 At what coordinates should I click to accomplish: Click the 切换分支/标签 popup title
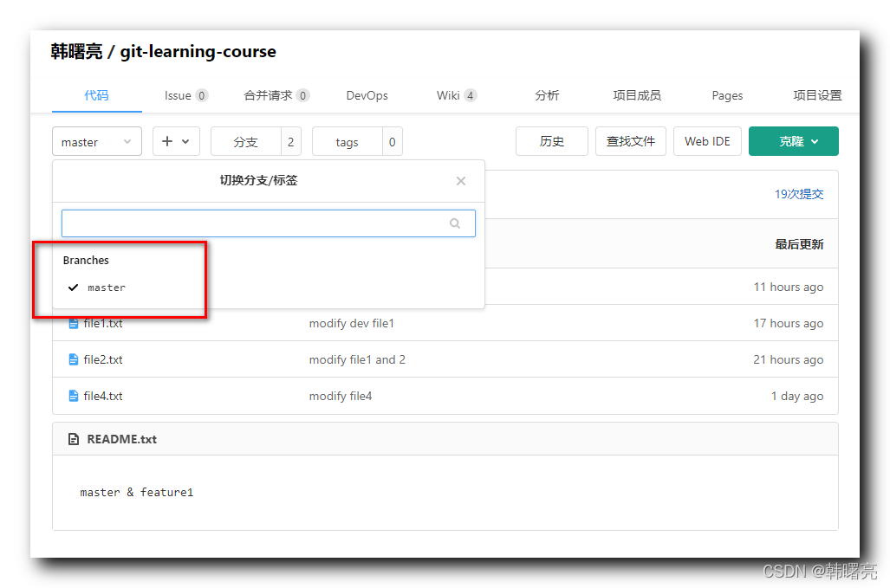258,180
